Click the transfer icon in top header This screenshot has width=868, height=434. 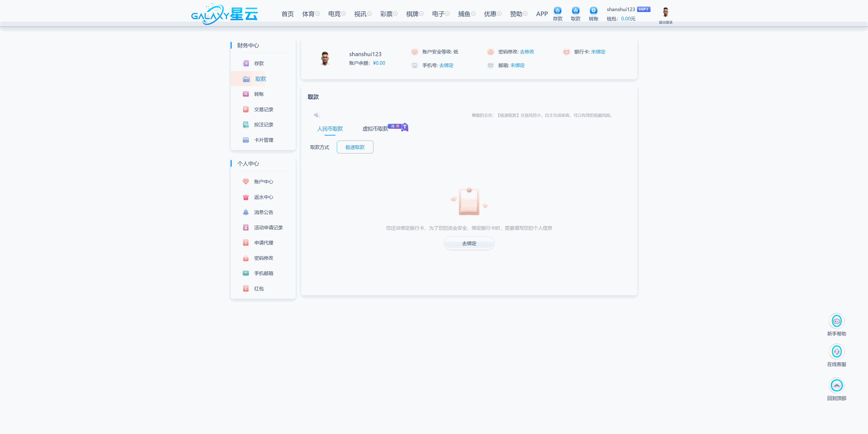pos(593,10)
